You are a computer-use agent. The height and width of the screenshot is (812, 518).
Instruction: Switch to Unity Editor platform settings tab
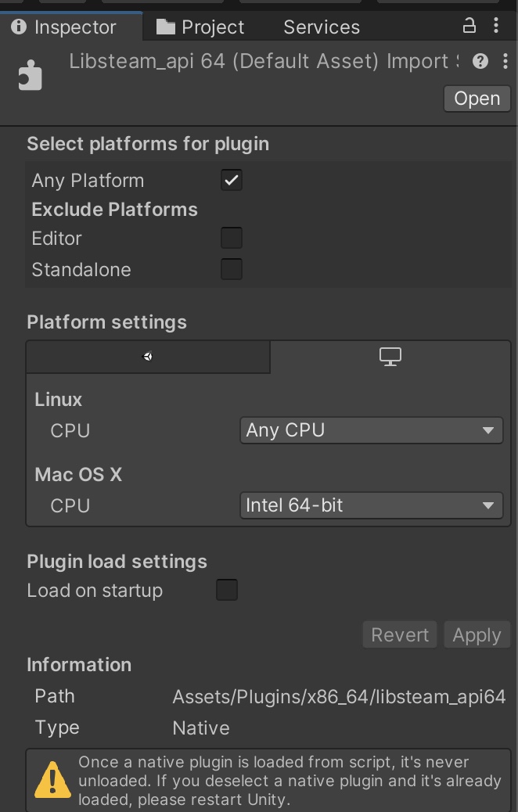(148, 357)
